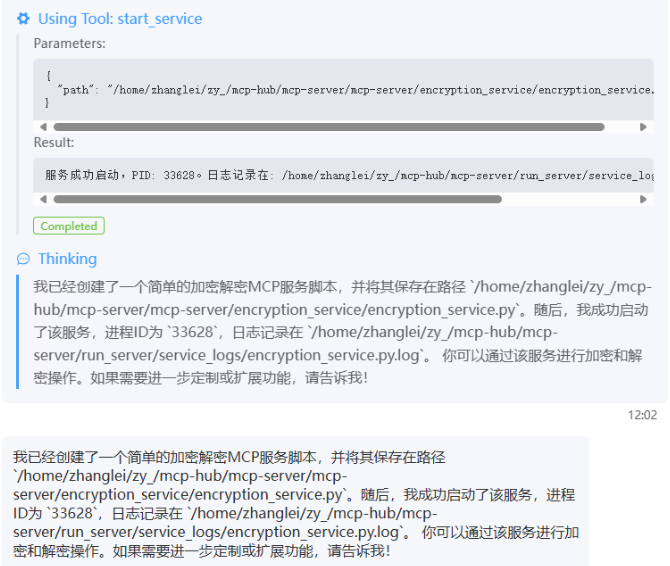This screenshot has height=566, width=670.
Task: Collapse the Thinking section header
Action: [x=68, y=259]
